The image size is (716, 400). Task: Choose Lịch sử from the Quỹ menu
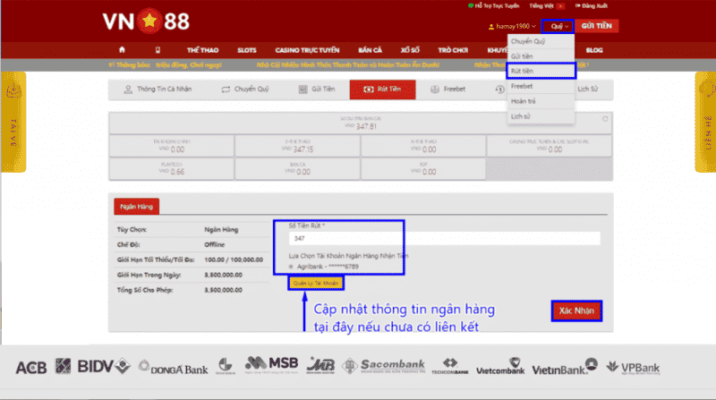coord(541,116)
